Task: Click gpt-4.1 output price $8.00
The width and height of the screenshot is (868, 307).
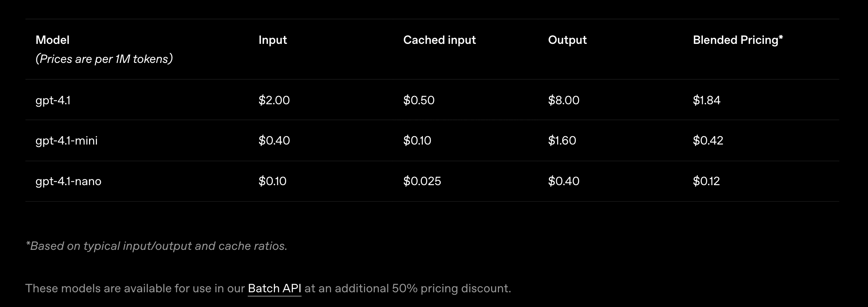Action: [564, 100]
